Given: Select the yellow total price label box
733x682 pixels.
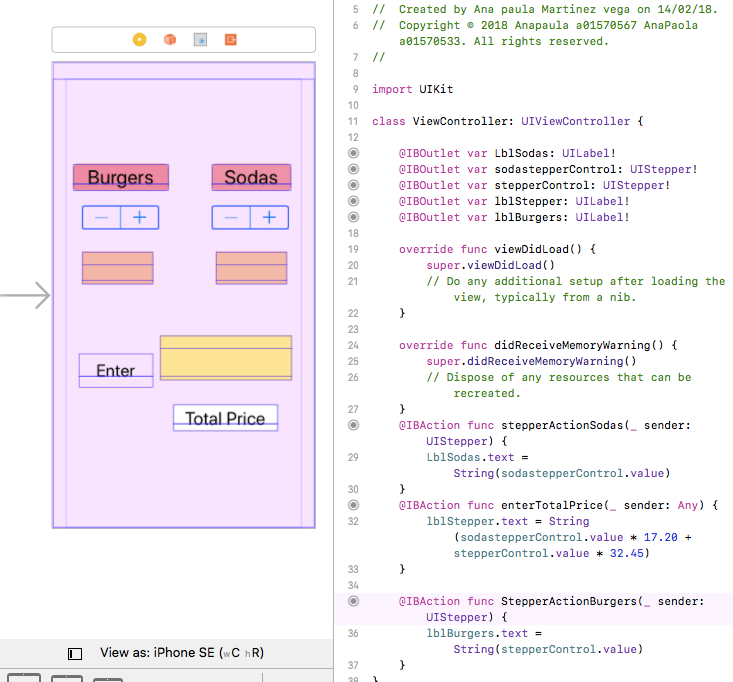Looking at the screenshot, I should click(226, 358).
